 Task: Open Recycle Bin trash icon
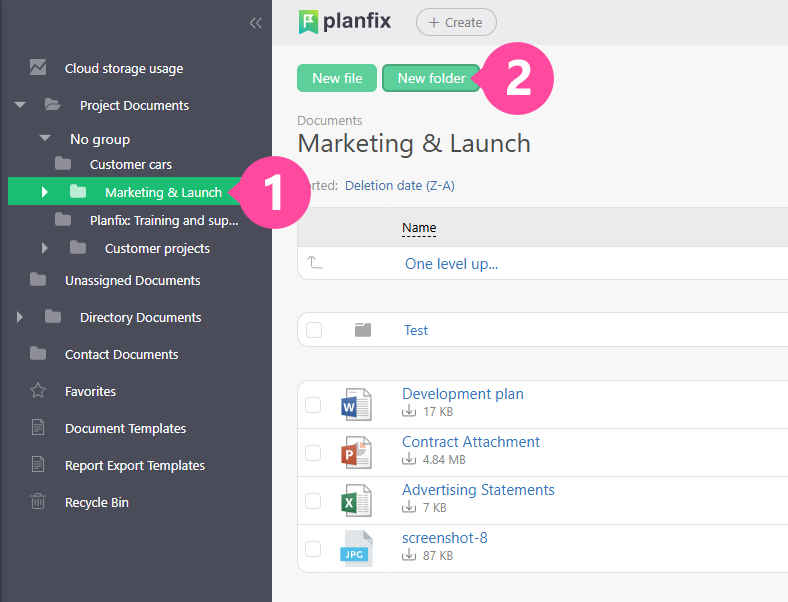pos(38,502)
